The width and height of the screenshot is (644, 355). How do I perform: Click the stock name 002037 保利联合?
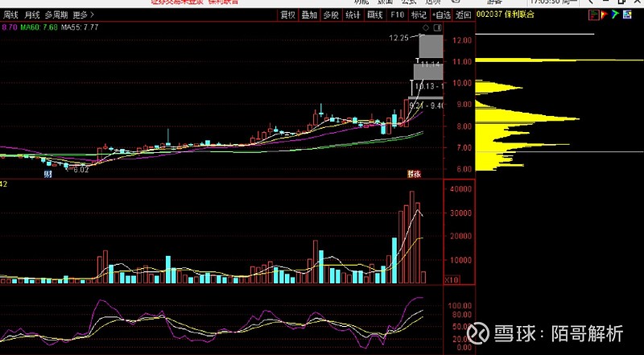(509, 14)
